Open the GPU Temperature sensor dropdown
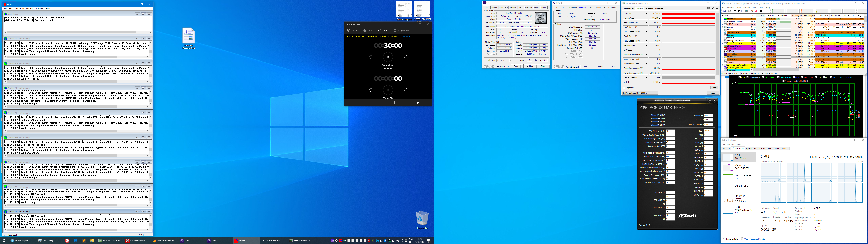This screenshot has width=868, height=244. 646,23
